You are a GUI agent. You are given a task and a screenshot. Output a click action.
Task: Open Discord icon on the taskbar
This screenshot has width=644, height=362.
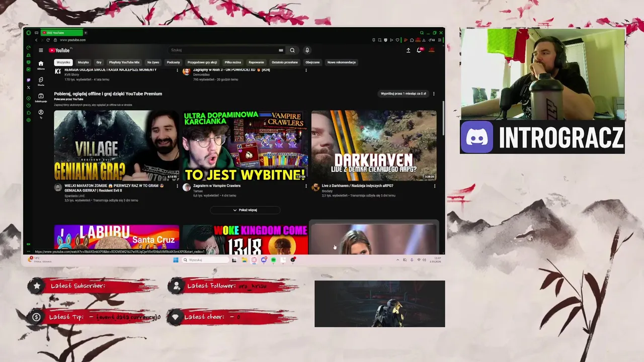coord(264,260)
